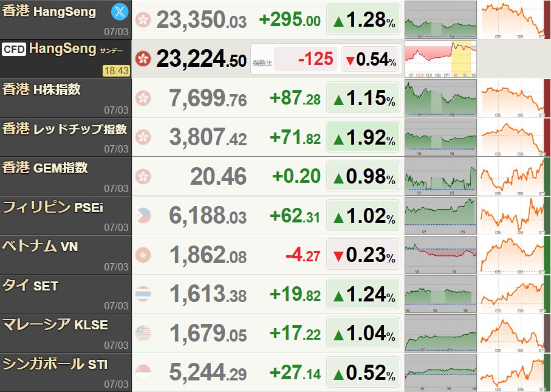The height and width of the screenshot is (392, 551).
Task: Click the price 23,350.03
Action: coord(201,19)
